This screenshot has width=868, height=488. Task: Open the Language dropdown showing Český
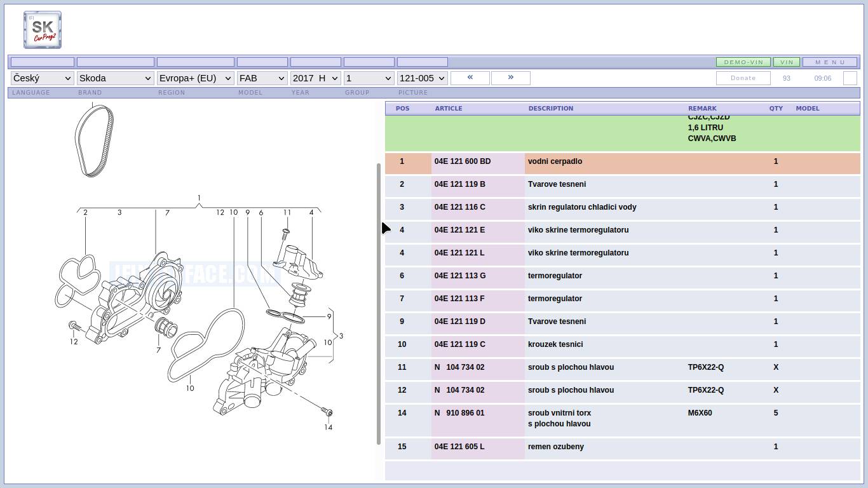(x=42, y=78)
